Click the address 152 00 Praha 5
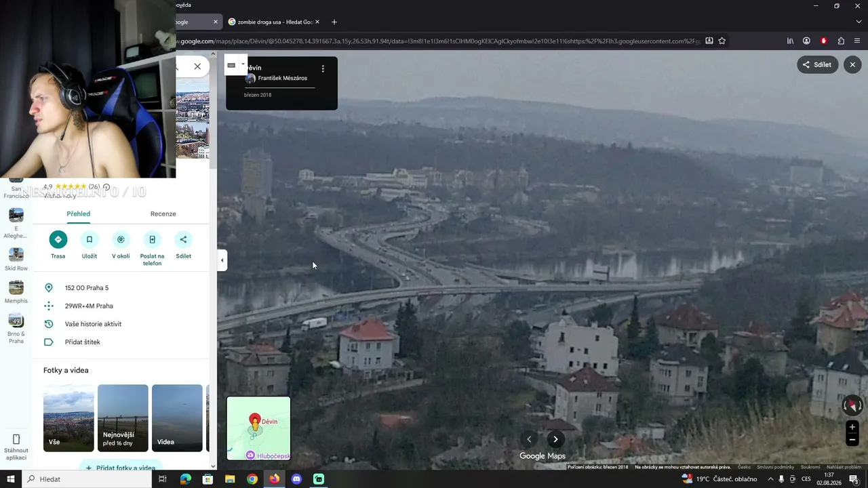 121,288
